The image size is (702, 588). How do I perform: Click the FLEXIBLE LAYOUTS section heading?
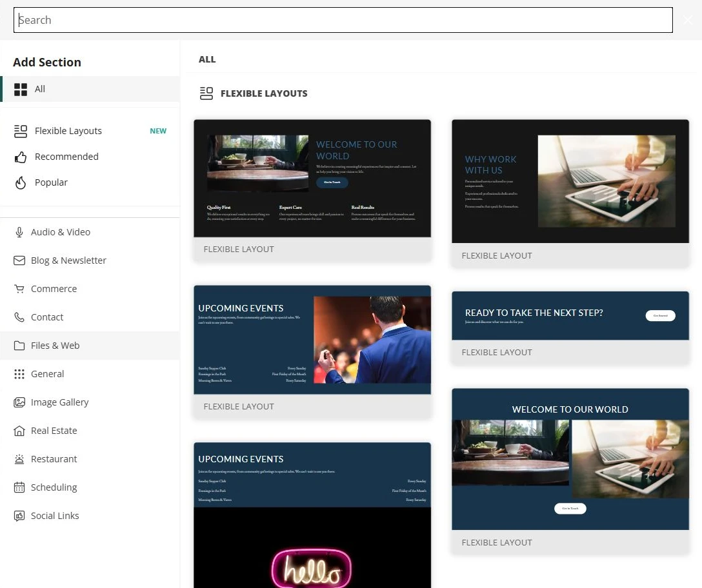click(x=264, y=93)
